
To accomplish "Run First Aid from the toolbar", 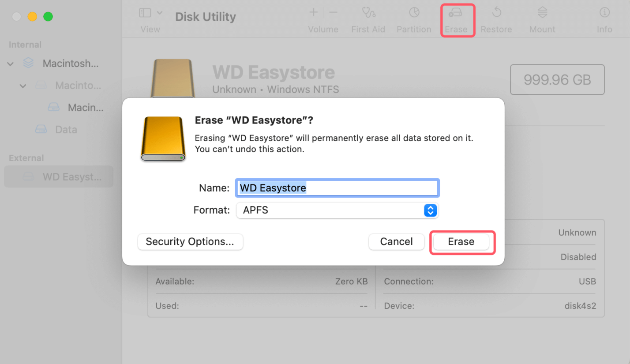I will click(368, 18).
